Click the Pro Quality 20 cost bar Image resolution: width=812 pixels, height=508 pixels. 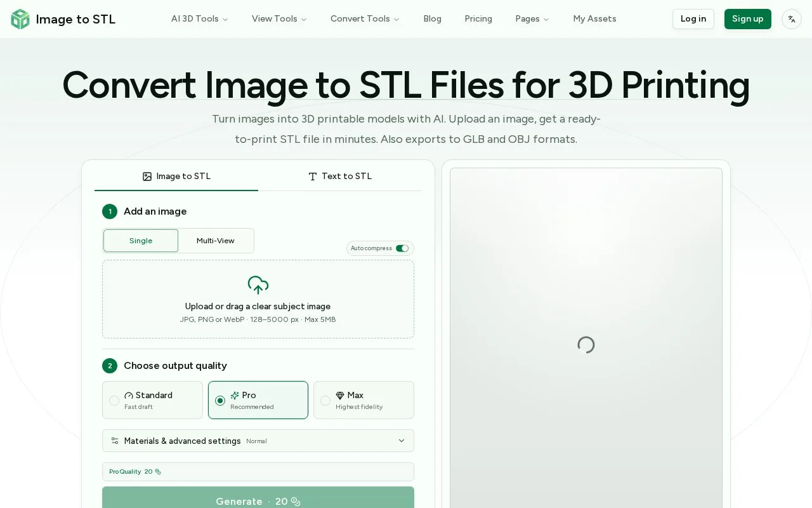pyautogui.click(x=258, y=472)
